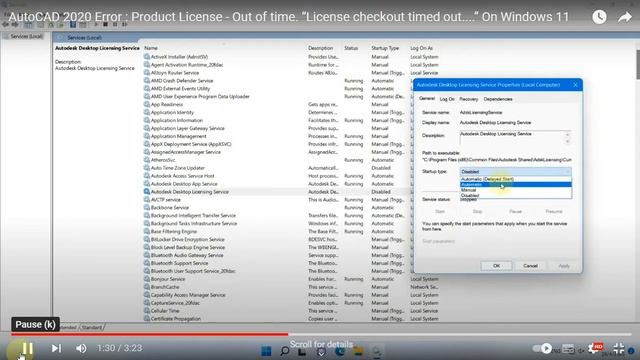Click the gear icon beside Auto Time Zone Updater
The width and height of the screenshot is (640, 360).
[147, 168]
